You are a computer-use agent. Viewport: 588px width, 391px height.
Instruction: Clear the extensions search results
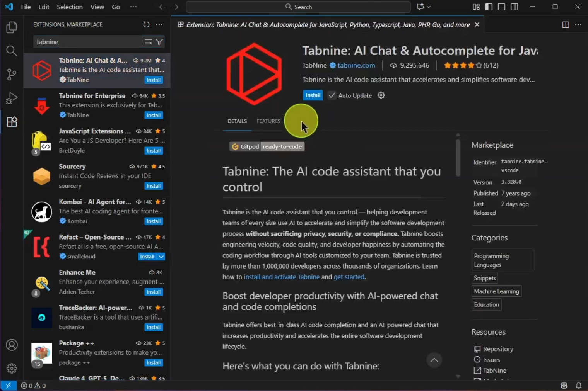(148, 42)
